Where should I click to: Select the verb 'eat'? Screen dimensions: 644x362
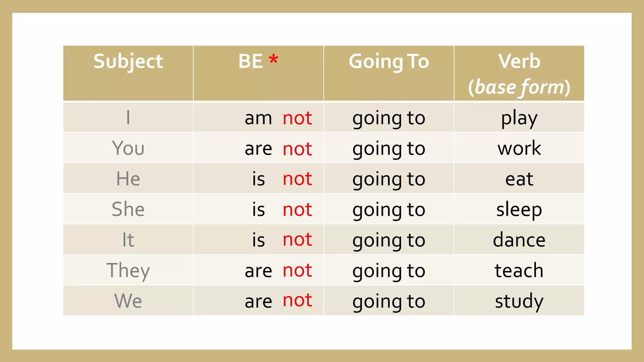tap(519, 179)
